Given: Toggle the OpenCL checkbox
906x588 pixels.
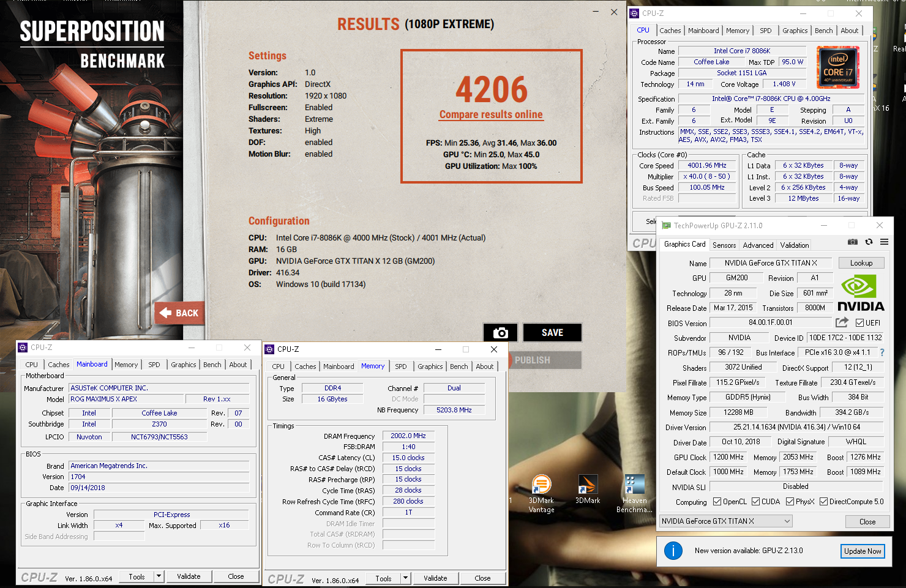Looking at the screenshot, I should pyautogui.click(x=717, y=502).
